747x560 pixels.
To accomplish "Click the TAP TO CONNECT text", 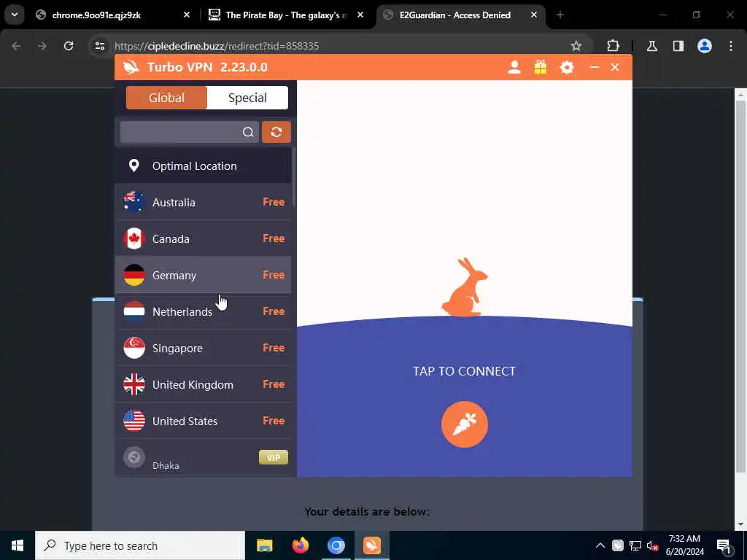I will [x=464, y=371].
